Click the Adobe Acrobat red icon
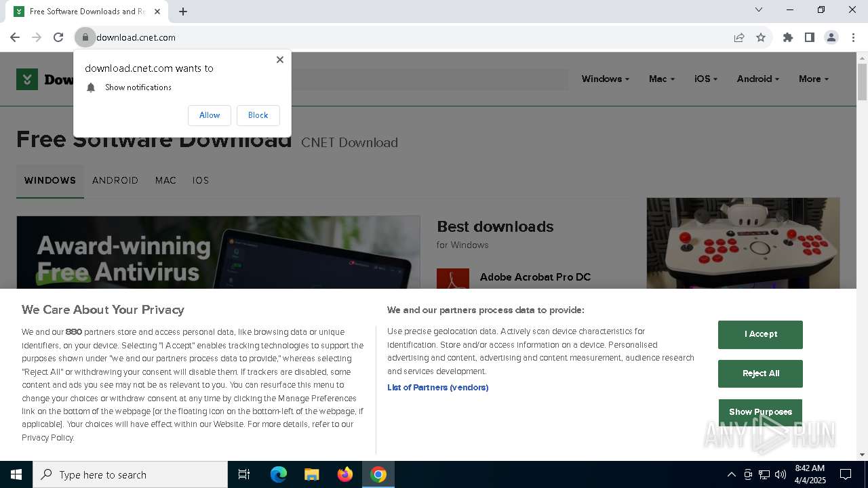The height and width of the screenshot is (488, 868). coord(453,279)
